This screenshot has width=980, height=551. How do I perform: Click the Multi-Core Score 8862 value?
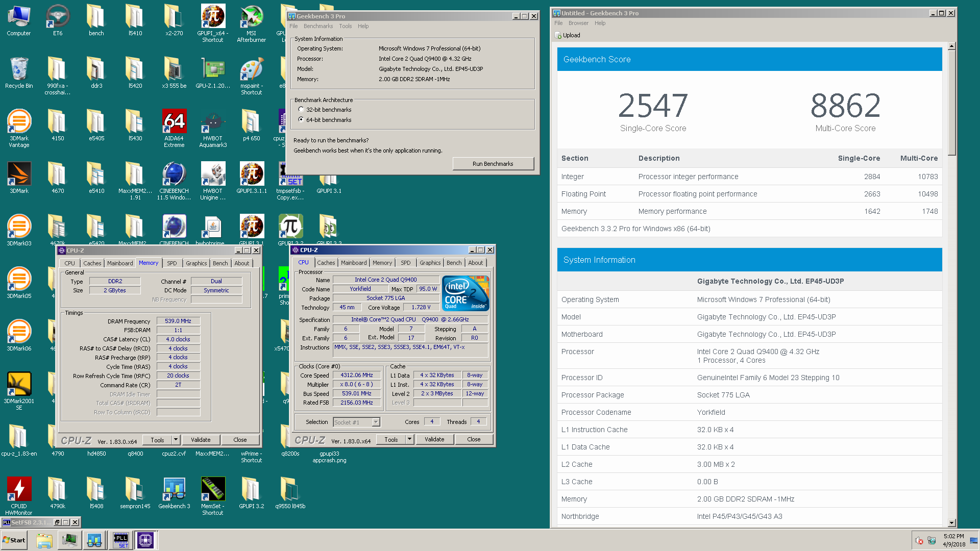[x=846, y=106]
